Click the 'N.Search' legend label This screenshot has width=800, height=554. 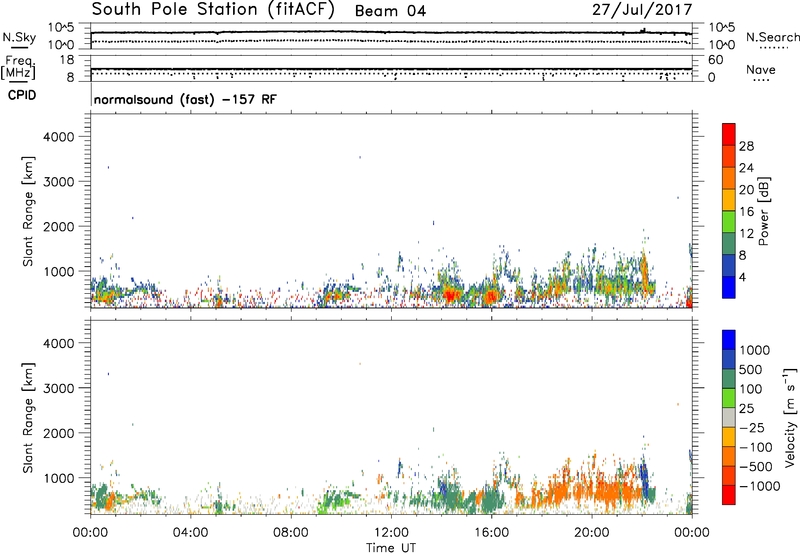772,37
